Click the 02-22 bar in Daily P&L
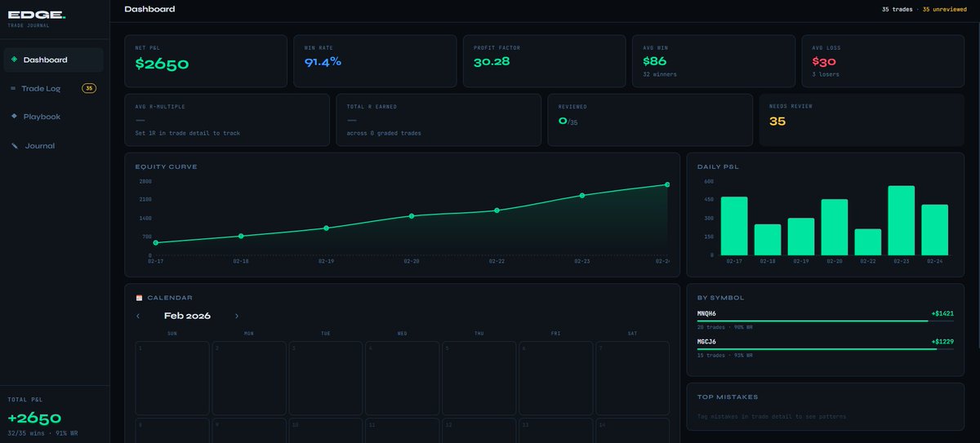980x443 pixels. 868,242
